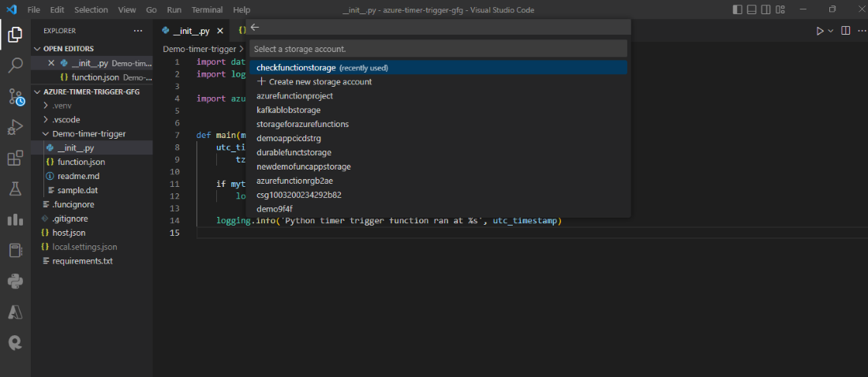Open the Go menu

(152, 10)
